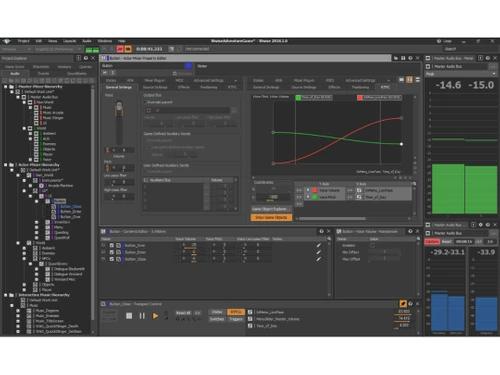Click the >> selector before Voice Volume
This screenshot has height=375, width=500.
coord(299,190)
